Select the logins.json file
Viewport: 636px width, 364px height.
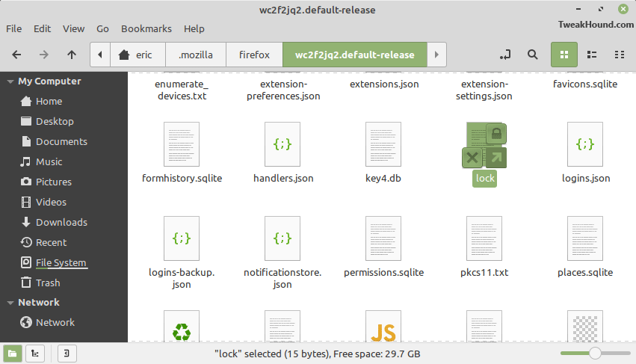click(x=585, y=153)
